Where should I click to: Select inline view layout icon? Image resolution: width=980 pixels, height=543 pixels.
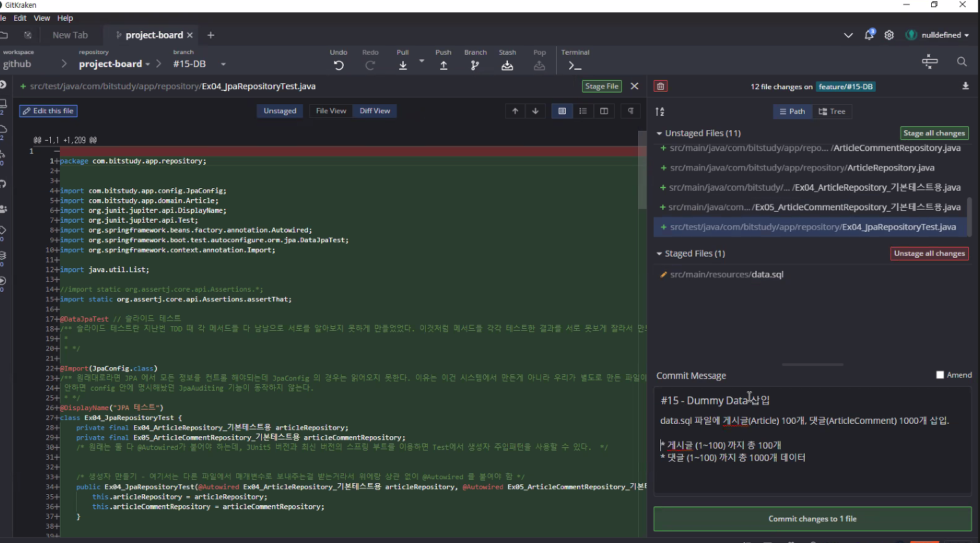[x=583, y=111]
